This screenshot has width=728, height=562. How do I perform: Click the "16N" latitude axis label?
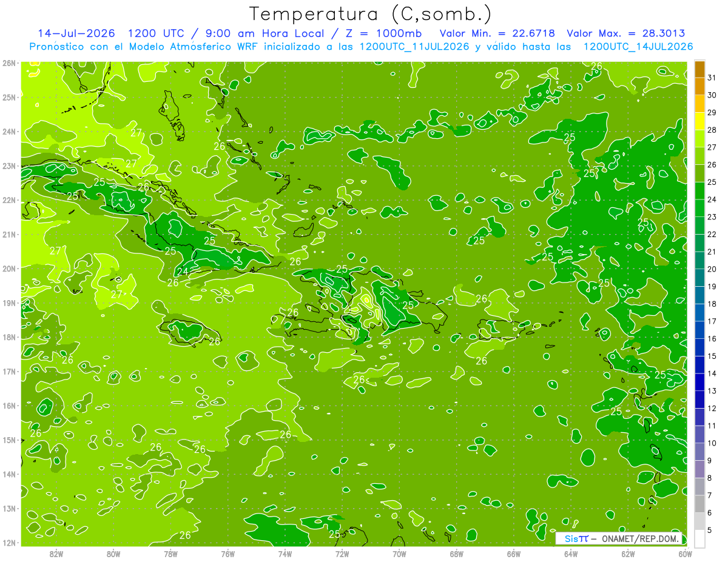(x=8, y=406)
